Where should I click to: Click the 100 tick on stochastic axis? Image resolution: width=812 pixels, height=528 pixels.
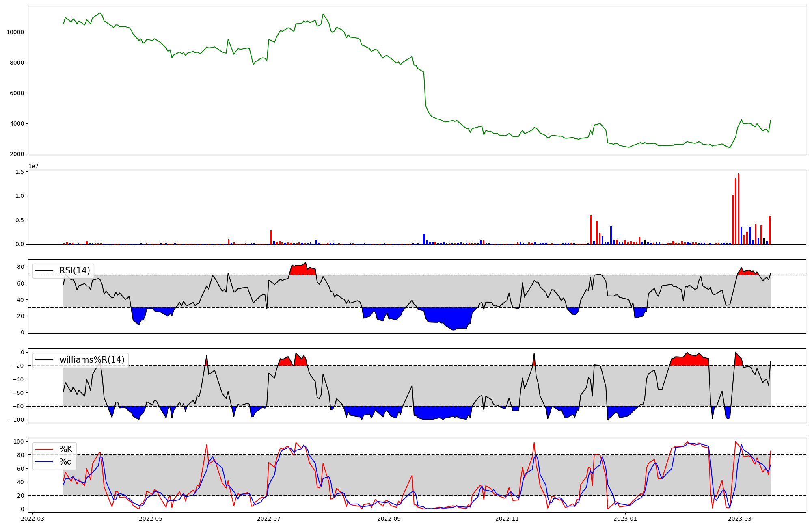pos(19,441)
